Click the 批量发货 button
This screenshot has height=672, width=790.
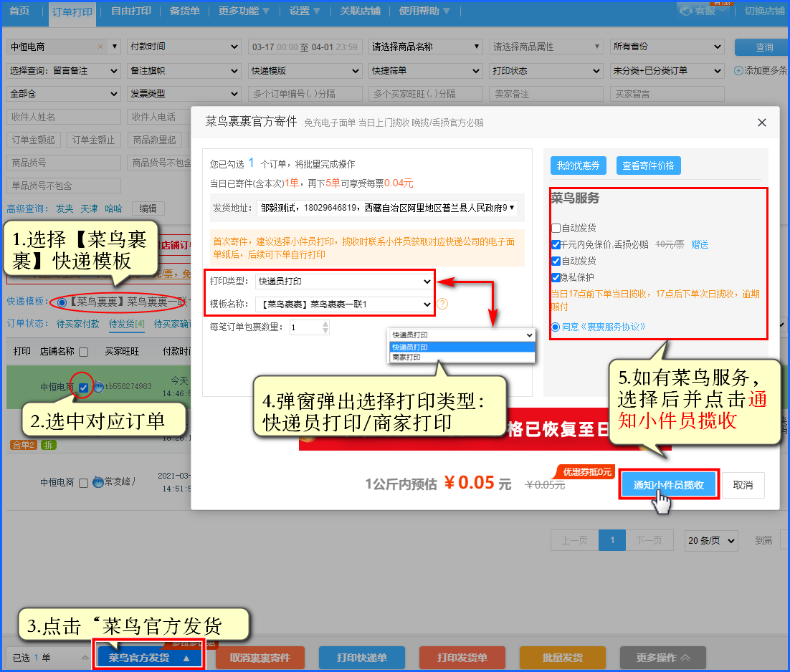562,658
